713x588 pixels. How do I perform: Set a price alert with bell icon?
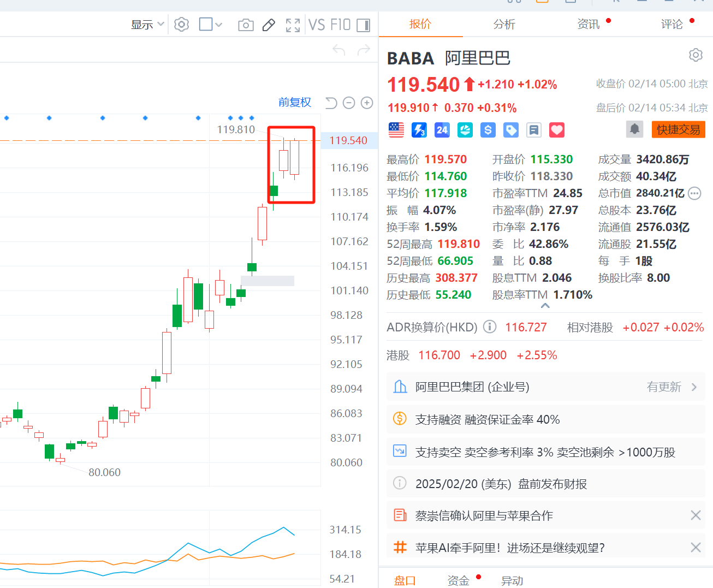634,129
